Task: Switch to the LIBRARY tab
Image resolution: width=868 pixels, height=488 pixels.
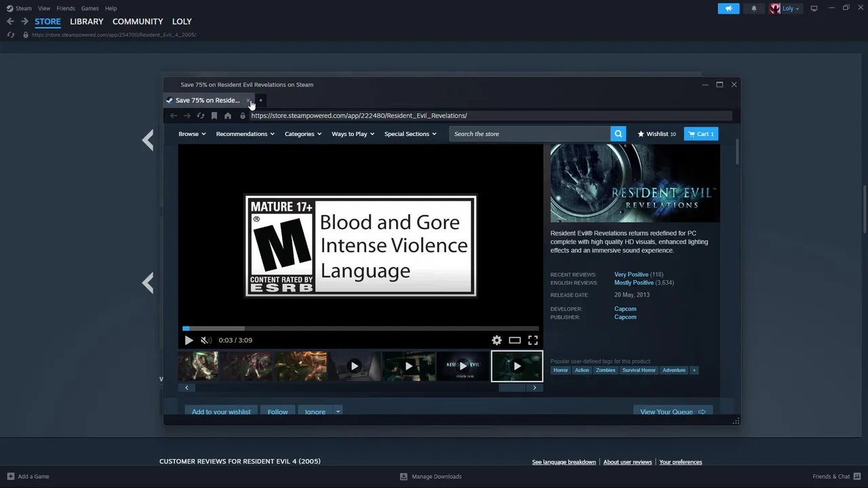Action: (x=87, y=22)
